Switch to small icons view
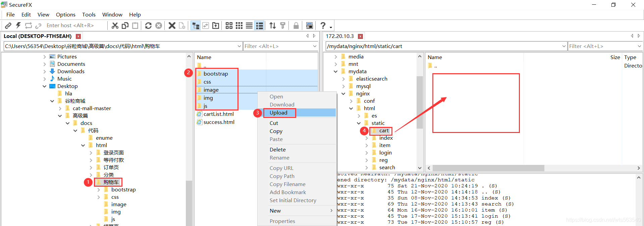The image size is (644, 226). coord(239,26)
